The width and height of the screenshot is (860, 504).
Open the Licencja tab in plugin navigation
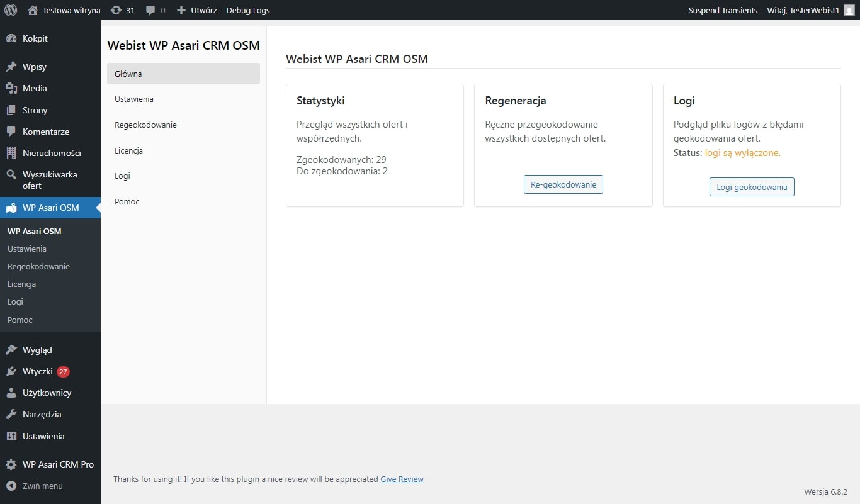pos(128,150)
